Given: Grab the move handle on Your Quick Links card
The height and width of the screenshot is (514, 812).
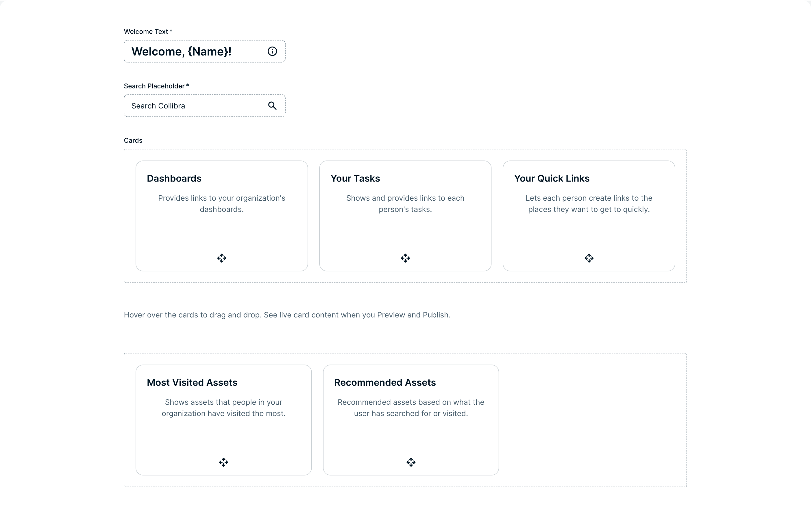Looking at the screenshot, I should (589, 258).
